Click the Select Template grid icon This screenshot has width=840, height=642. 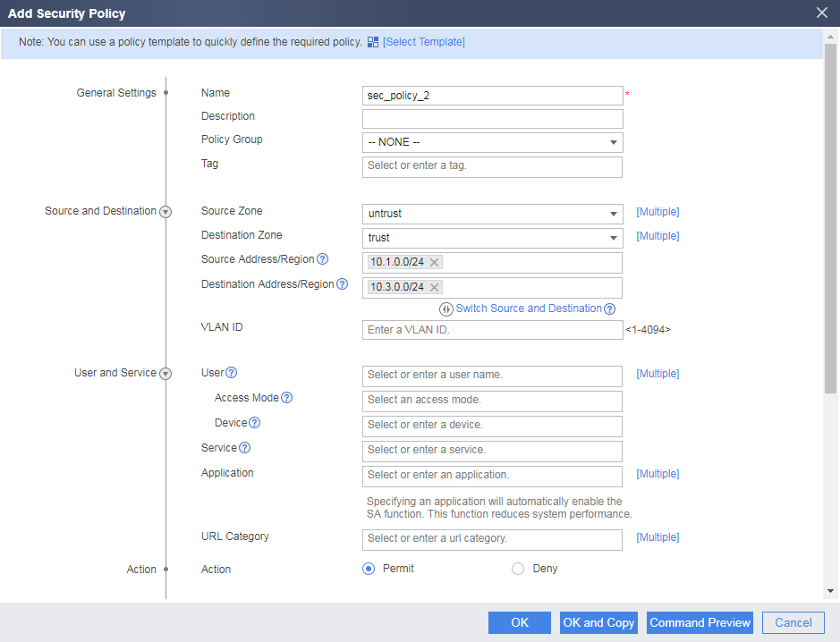click(x=373, y=42)
